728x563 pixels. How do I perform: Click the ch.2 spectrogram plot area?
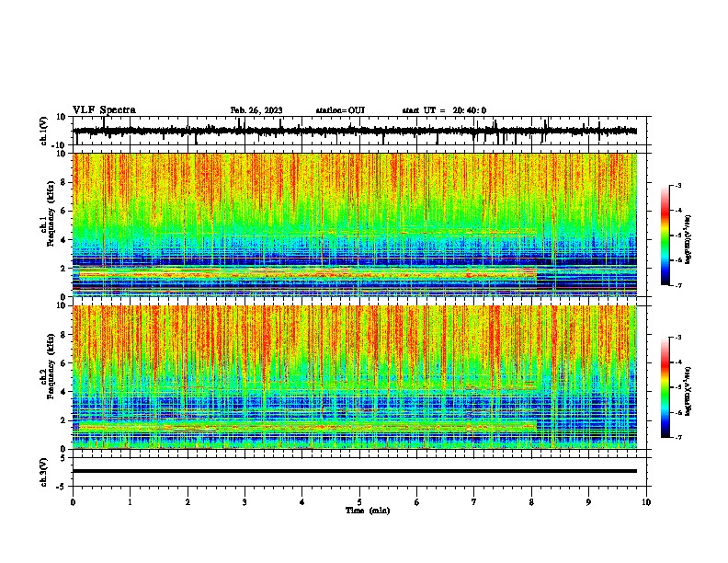pos(355,377)
